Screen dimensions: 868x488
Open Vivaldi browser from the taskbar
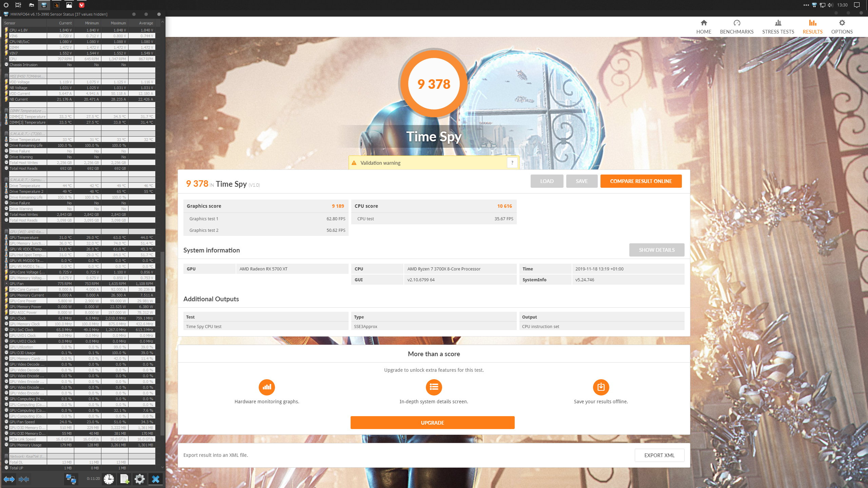(x=81, y=5)
